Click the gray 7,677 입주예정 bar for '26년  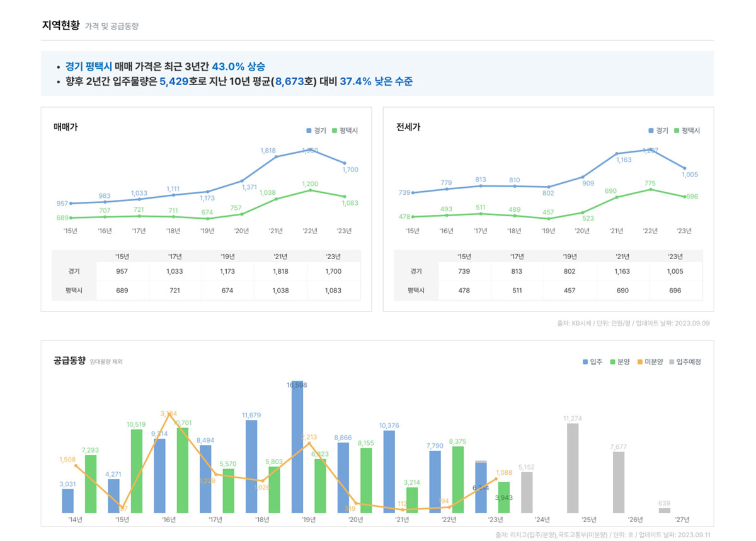pyautogui.click(x=619, y=482)
